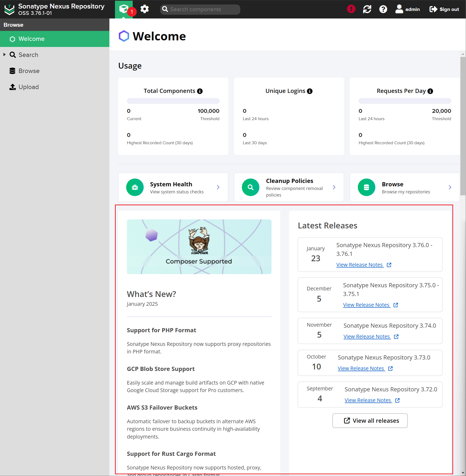Image resolution: width=466 pixels, height=476 pixels.
Task: Click the '100,000' threshold value
Action: (208, 111)
